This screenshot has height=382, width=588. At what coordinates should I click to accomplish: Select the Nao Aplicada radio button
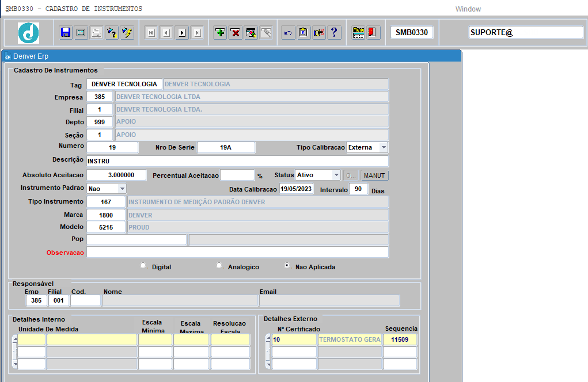tap(287, 266)
